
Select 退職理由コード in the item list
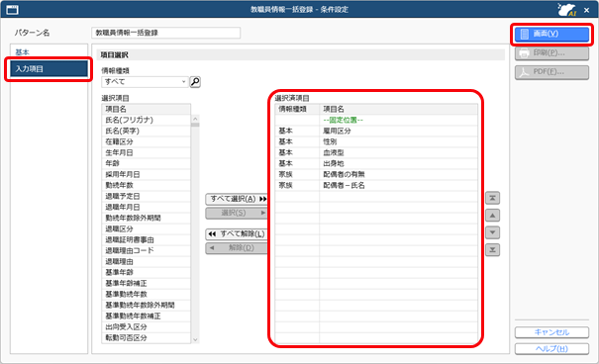146,250
